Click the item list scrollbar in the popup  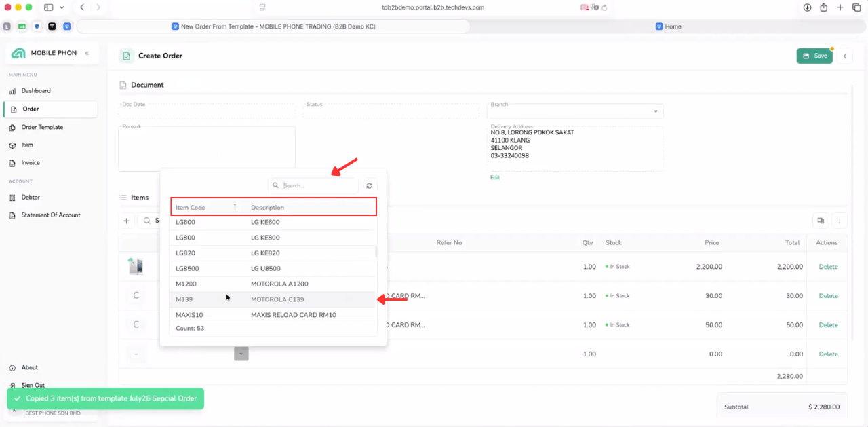coord(376,251)
